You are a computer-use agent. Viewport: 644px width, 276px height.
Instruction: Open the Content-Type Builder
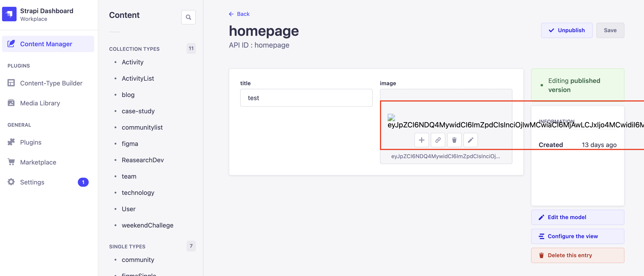tap(51, 83)
